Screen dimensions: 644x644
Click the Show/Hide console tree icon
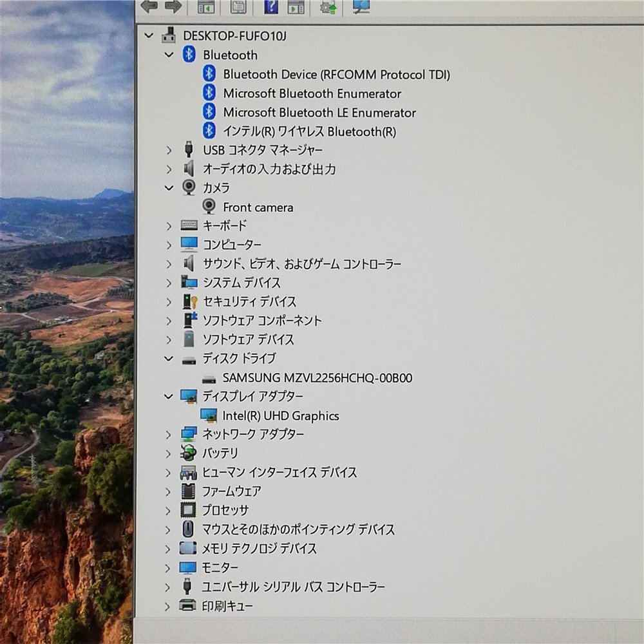pos(206,6)
